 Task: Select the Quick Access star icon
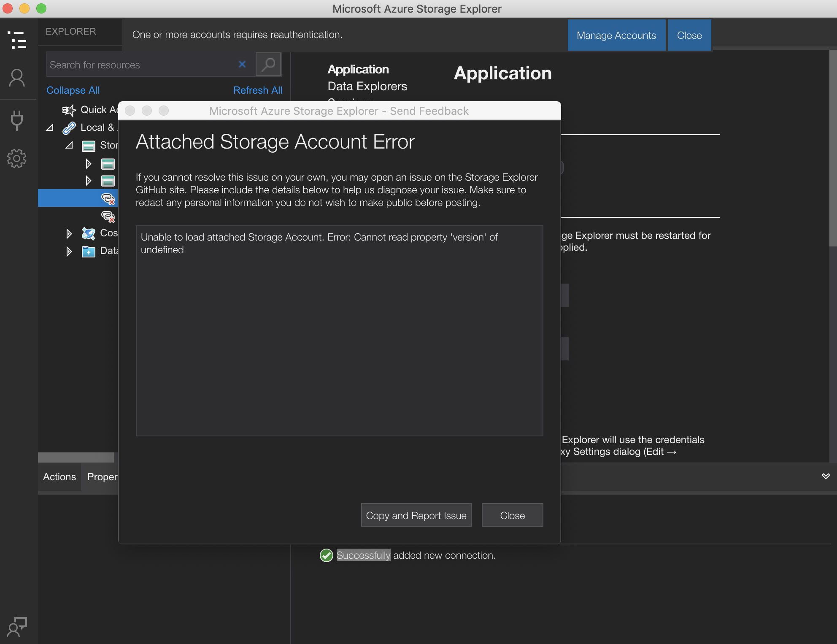coord(69,110)
